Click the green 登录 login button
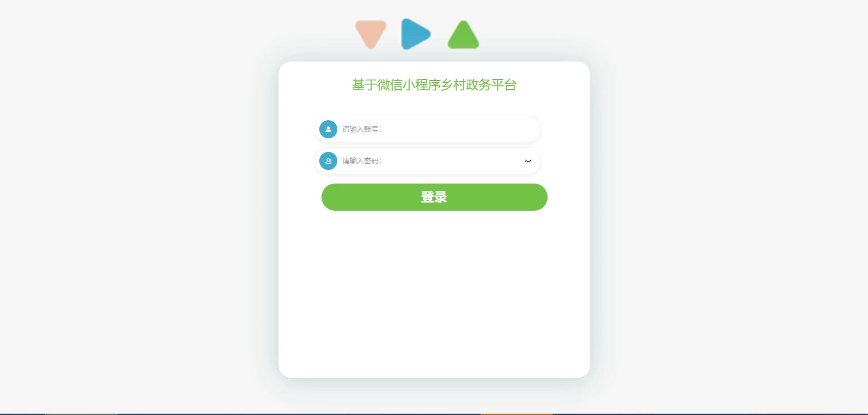Screen dimensions: 868x415 pos(434,197)
